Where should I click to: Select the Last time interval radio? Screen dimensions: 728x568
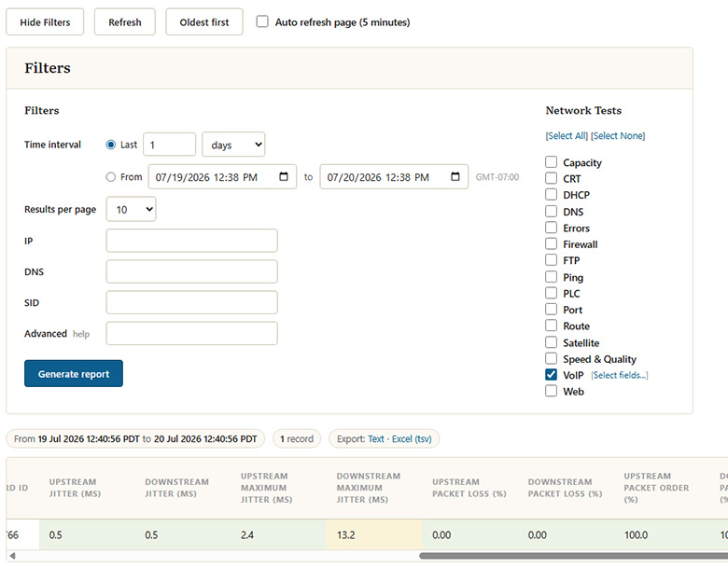[110, 145]
